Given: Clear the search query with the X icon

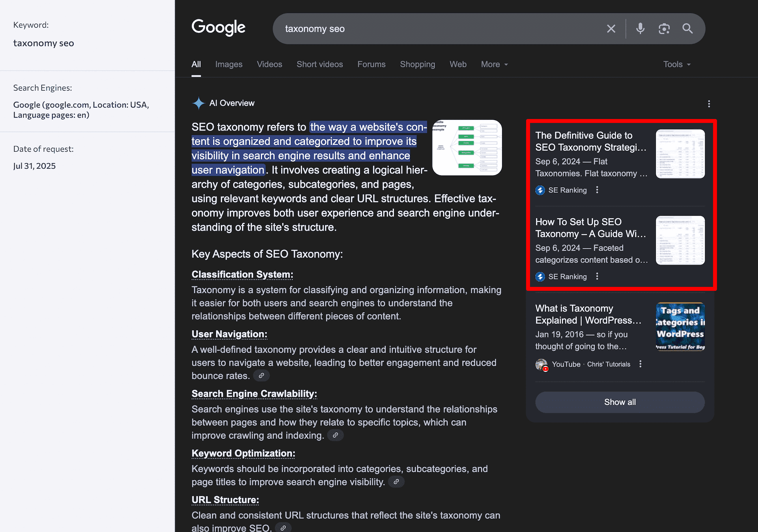Looking at the screenshot, I should 611,28.
